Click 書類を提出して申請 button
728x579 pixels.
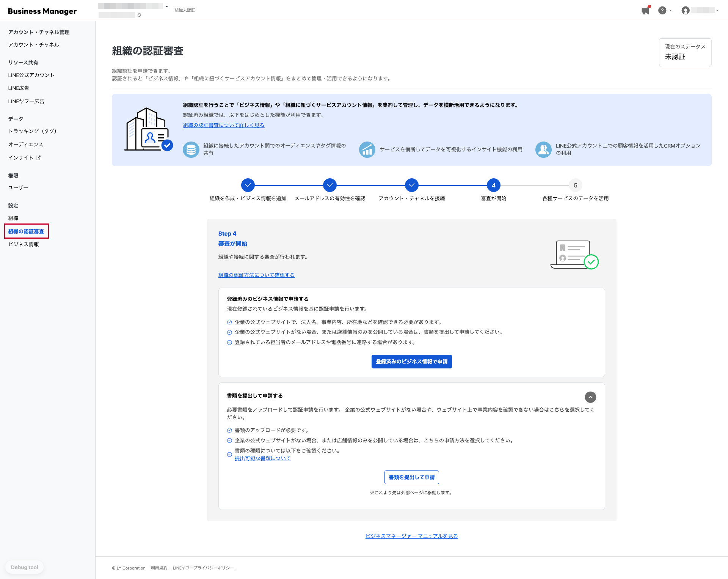click(411, 477)
